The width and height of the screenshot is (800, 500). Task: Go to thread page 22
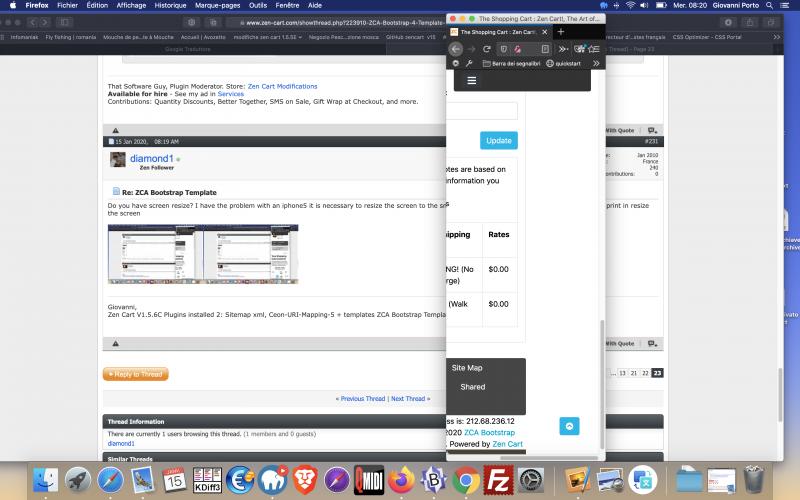click(x=645, y=373)
